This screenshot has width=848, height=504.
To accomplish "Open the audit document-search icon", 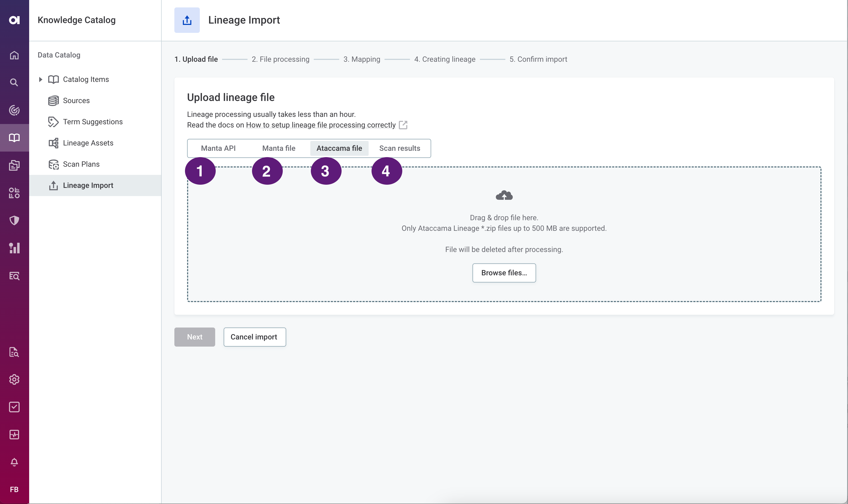I will tap(15, 352).
